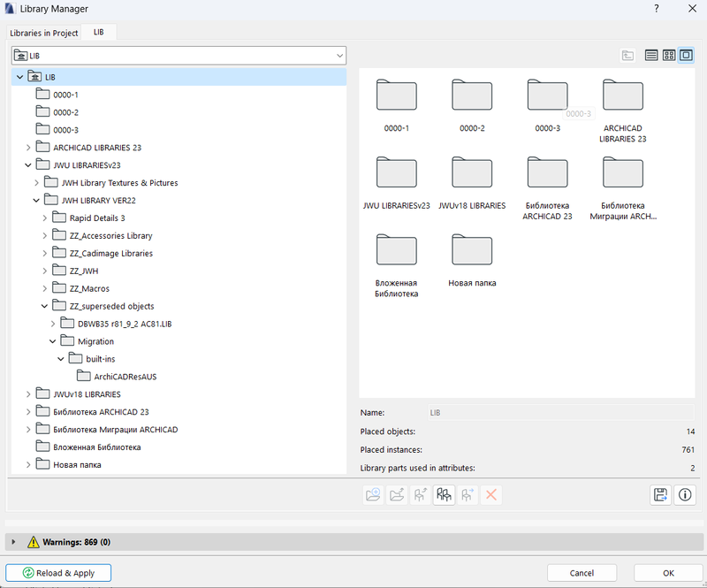Click the help question mark icon
This screenshot has height=588, width=707.
coord(657,9)
